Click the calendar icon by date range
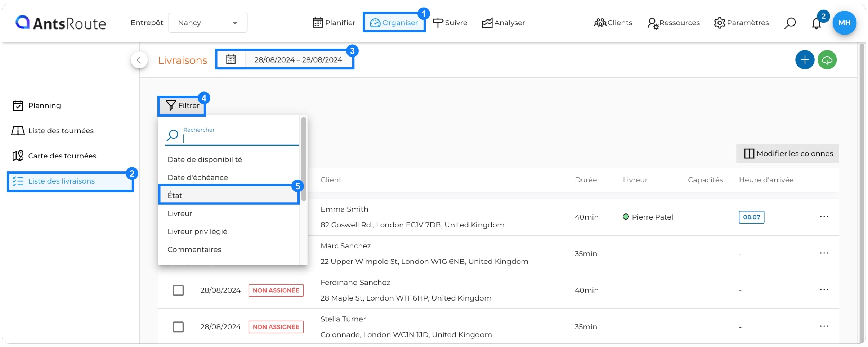 [x=231, y=59]
